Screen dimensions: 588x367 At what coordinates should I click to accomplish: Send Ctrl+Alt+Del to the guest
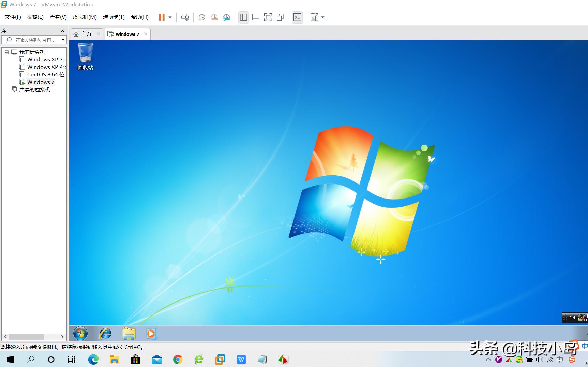(185, 17)
